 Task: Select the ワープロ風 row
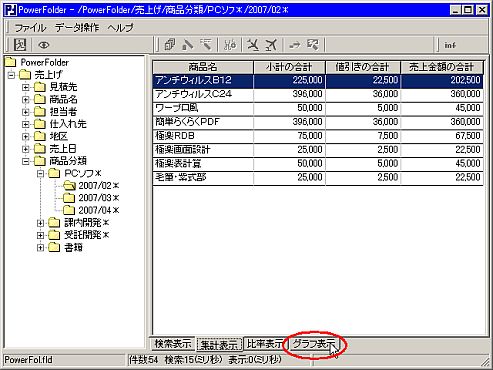(318, 108)
